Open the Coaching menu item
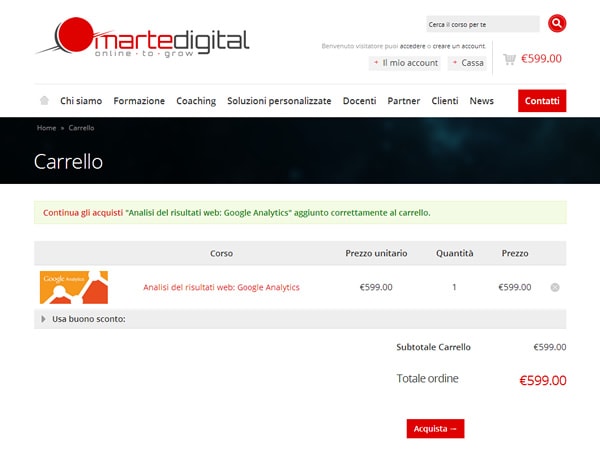 pyautogui.click(x=196, y=101)
